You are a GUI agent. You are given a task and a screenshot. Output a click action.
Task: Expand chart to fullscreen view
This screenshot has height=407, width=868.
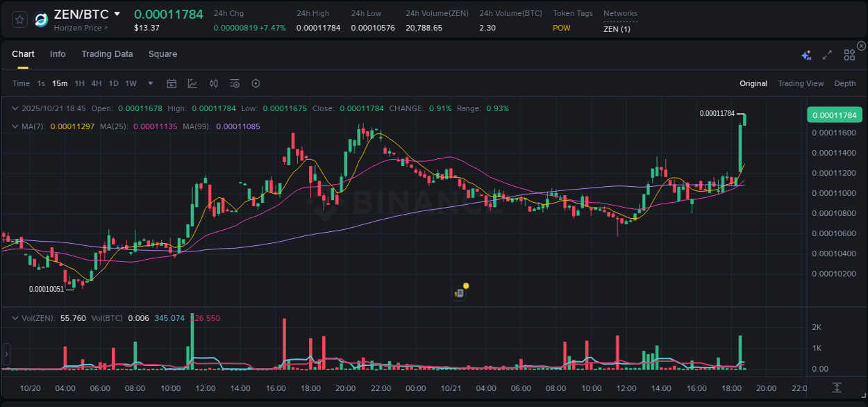(826, 54)
